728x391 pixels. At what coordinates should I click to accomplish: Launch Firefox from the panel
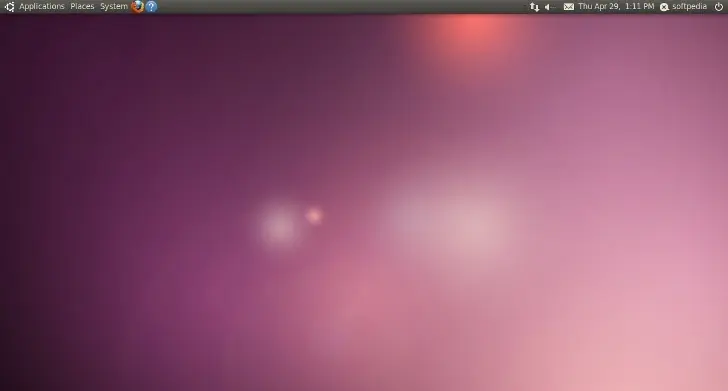point(137,7)
